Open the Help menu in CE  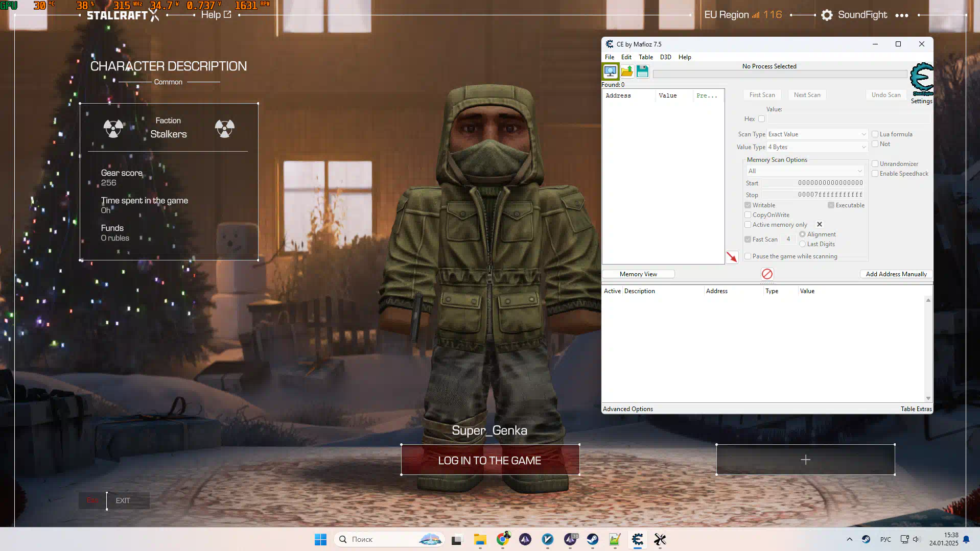(x=685, y=57)
